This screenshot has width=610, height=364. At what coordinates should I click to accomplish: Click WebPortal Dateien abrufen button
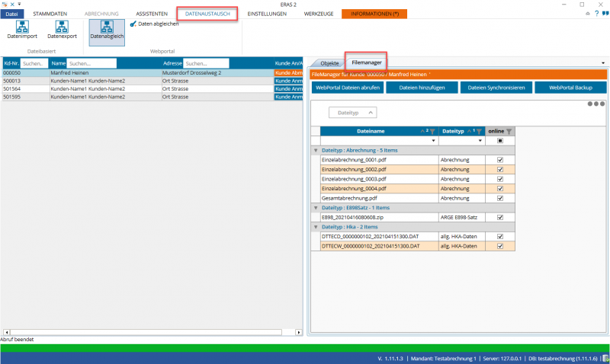point(348,88)
